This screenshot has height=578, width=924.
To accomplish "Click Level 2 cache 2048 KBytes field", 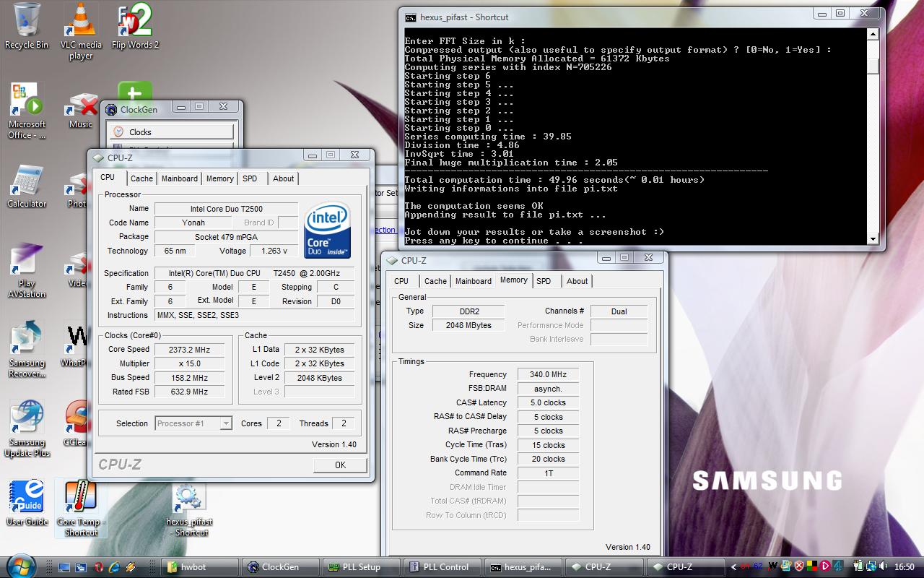I will 319,378.
